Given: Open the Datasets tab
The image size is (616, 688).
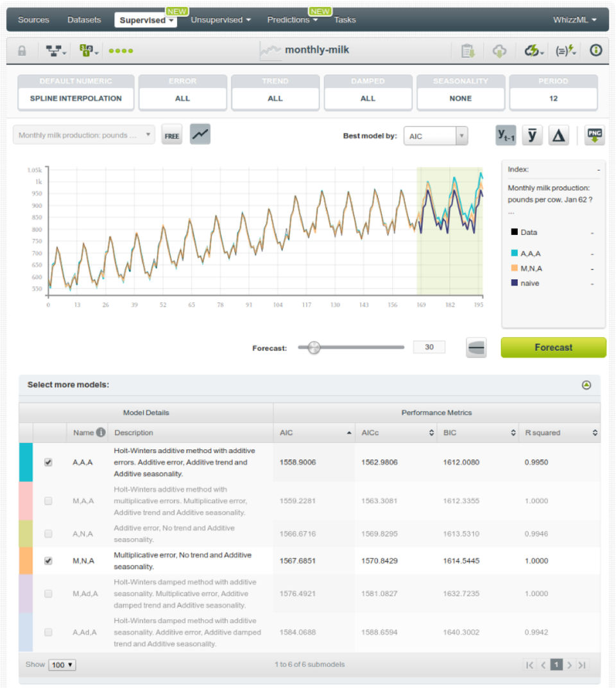Looking at the screenshot, I should [84, 20].
